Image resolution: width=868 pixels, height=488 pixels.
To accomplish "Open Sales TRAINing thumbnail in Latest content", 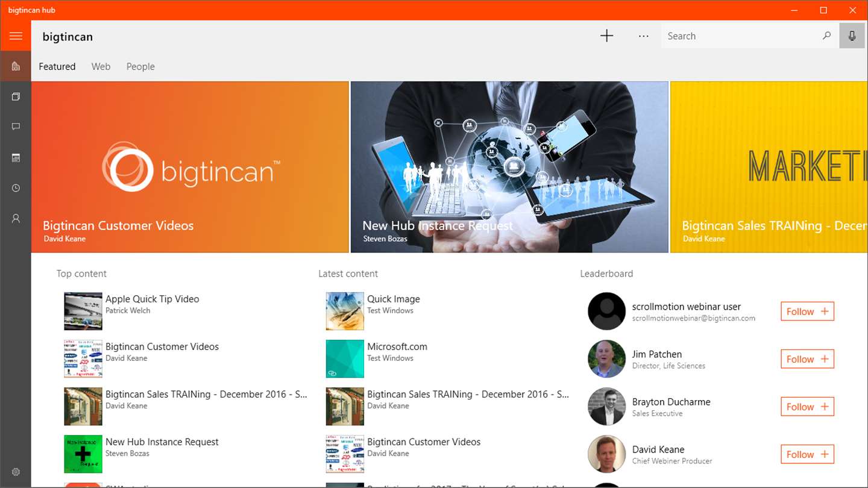I will point(345,407).
